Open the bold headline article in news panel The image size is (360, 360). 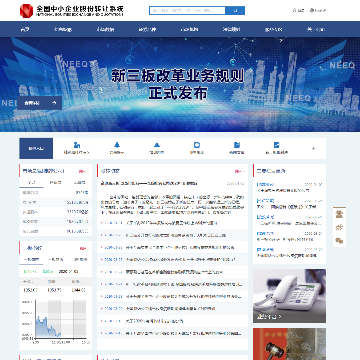pos(149,183)
